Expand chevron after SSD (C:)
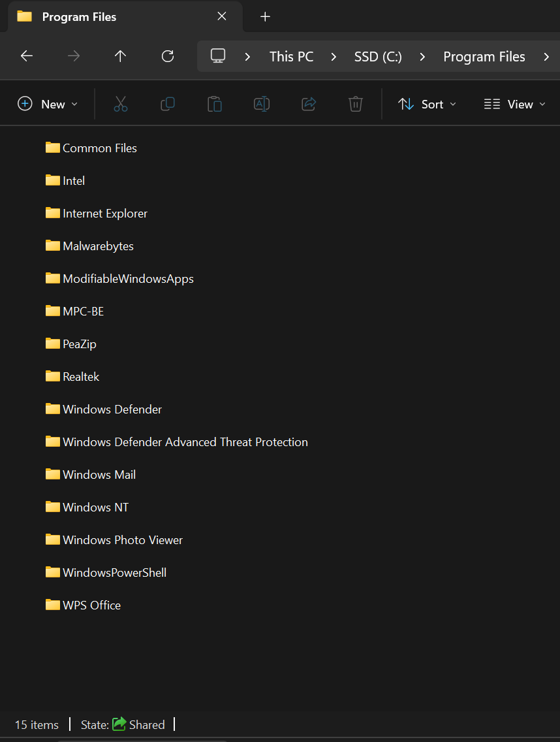Screen dimensions: 560x742 pos(423,57)
